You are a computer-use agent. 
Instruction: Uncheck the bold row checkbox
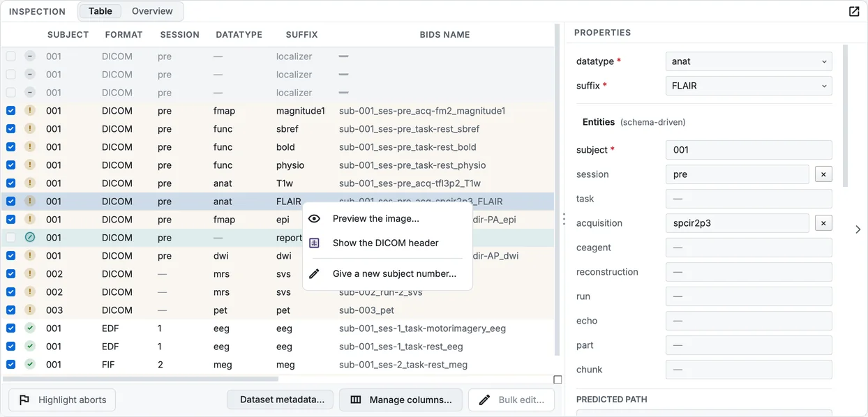10,146
